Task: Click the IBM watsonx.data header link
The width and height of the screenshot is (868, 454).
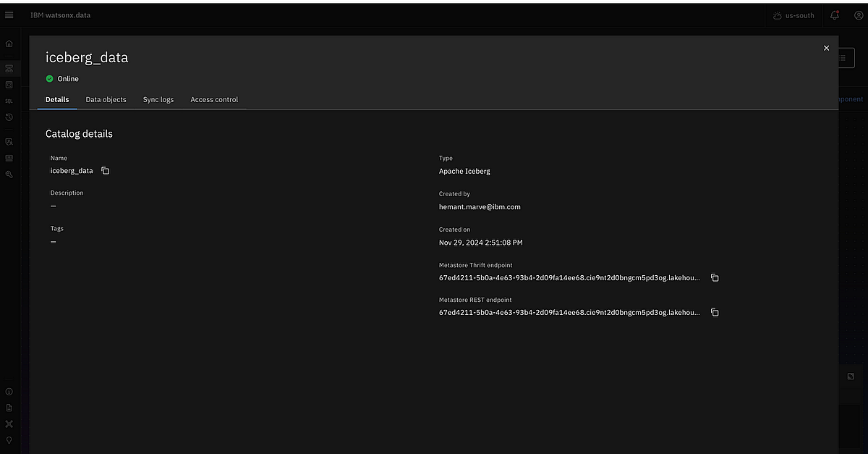Action: click(x=61, y=14)
